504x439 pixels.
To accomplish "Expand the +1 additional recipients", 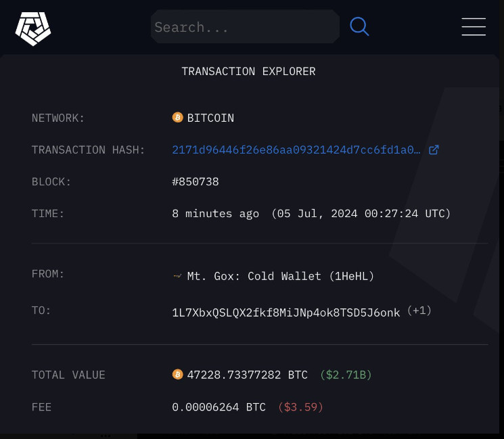I will (419, 311).
